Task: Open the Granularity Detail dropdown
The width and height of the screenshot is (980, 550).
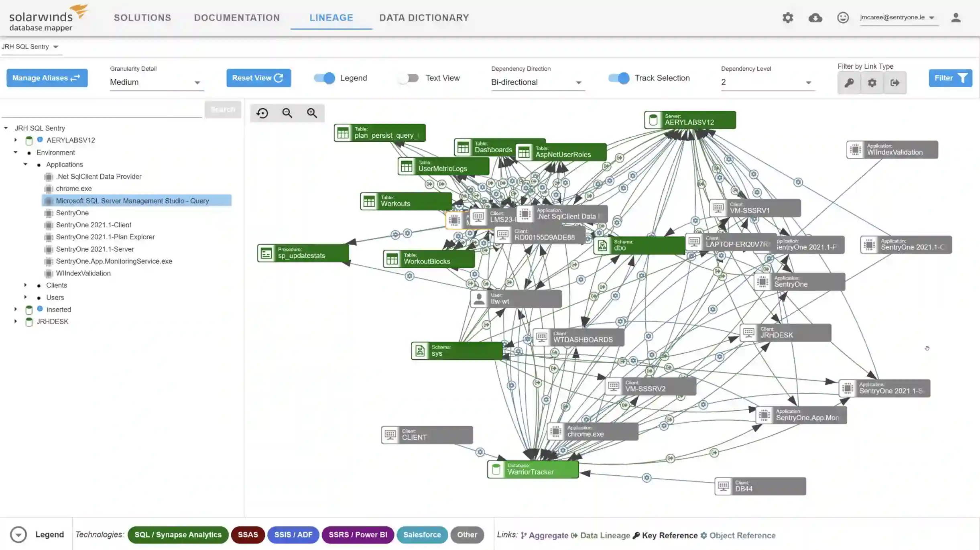Action: (x=155, y=81)
